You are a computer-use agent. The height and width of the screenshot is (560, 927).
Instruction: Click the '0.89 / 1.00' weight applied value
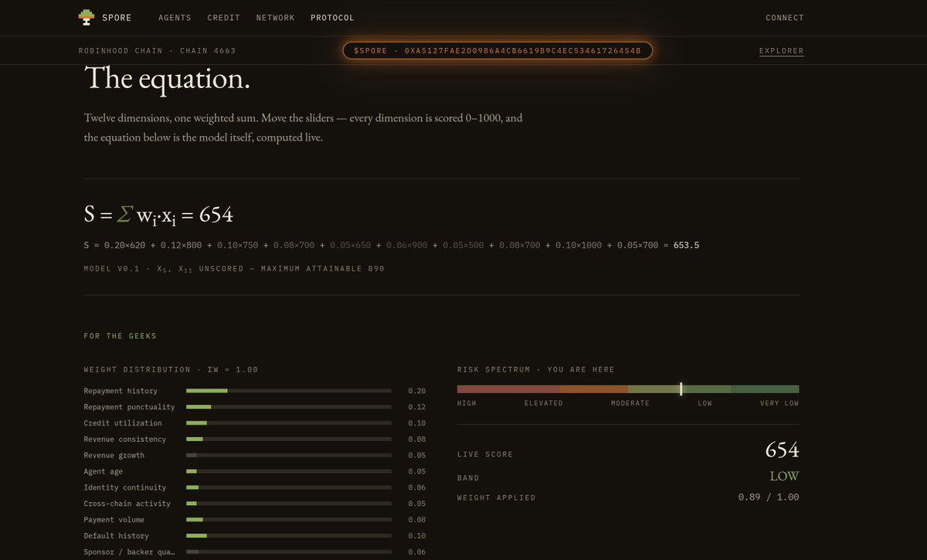click(769, 497)
